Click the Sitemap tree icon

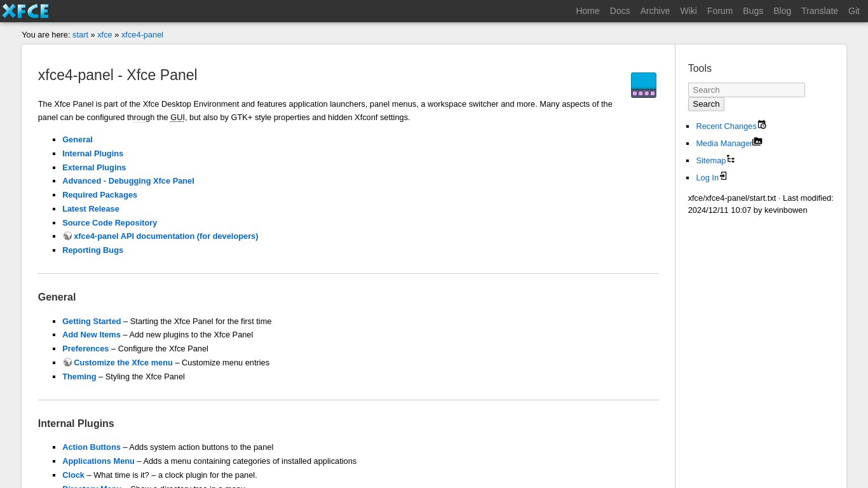click(x=731, y=159)
